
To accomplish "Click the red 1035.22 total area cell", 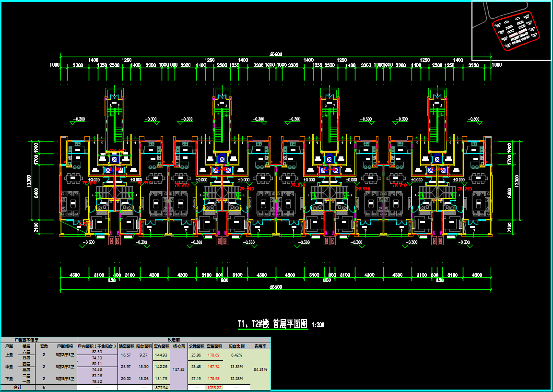I will [x=214, y=387].
